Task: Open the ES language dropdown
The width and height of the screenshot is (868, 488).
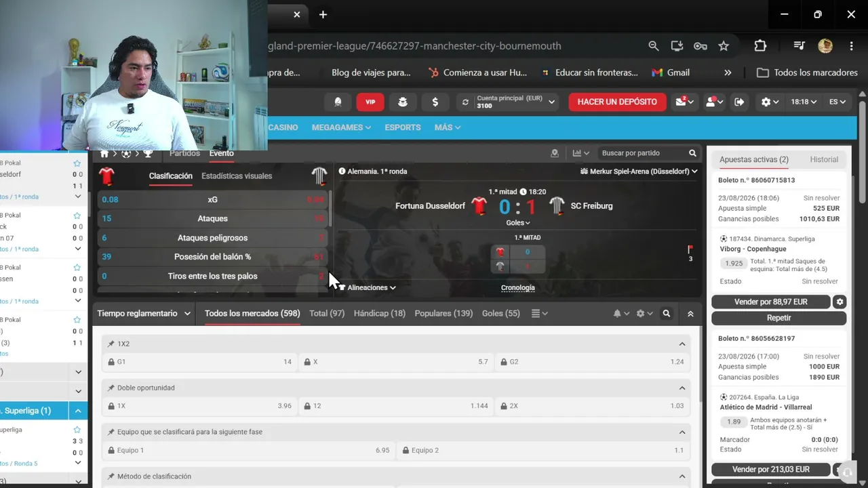Action: coord(837,102)
